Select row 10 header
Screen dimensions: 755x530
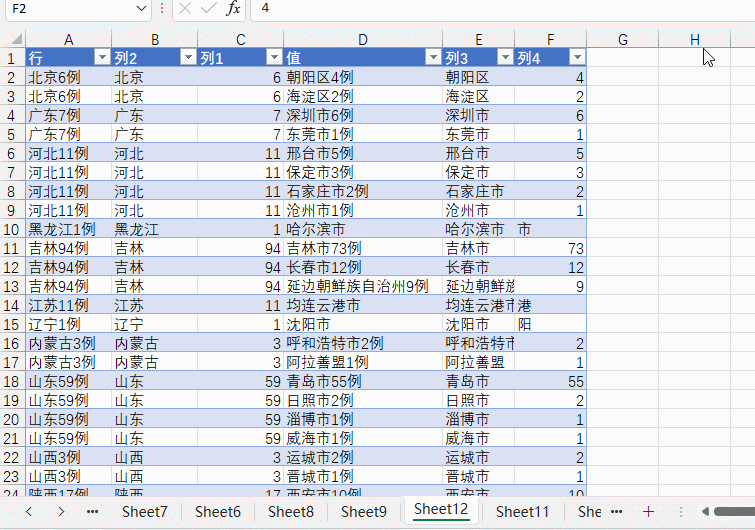point(11,229)
